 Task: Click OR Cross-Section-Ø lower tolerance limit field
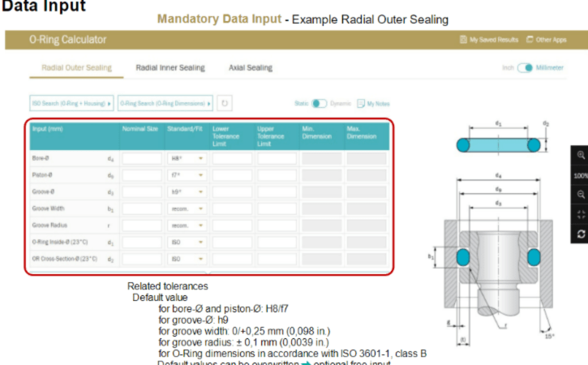232,259
